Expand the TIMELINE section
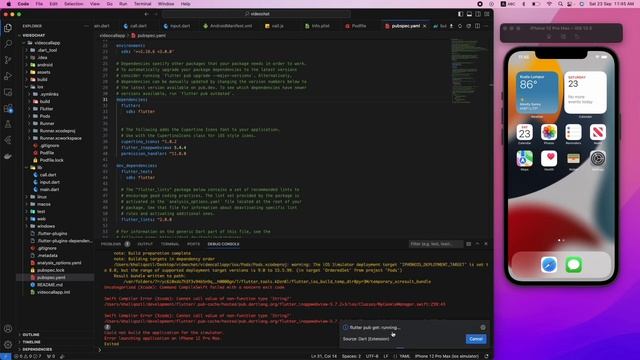 [x=31, y=342]
